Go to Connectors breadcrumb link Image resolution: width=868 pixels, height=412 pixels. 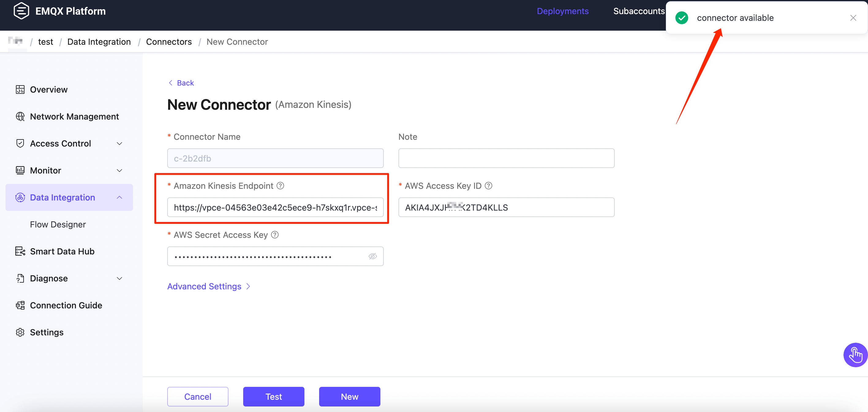coord(168,42)
